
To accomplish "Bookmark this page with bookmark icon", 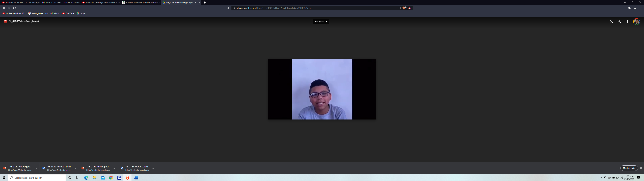I will (228, 8).
